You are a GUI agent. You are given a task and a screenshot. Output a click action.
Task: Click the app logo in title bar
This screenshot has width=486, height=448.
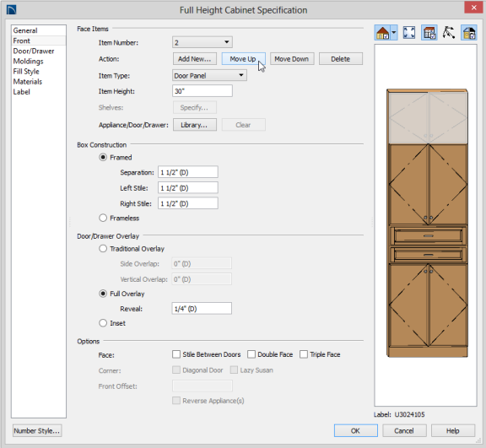(x=11, y=10)
